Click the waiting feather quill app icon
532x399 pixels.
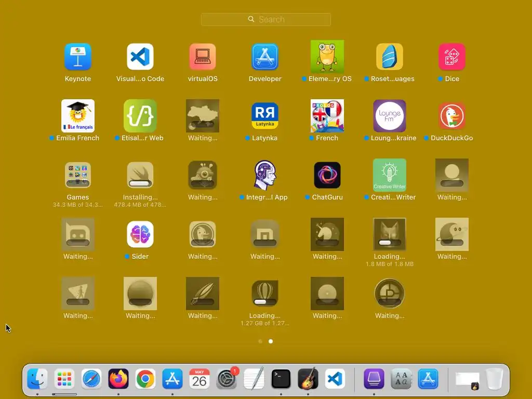(203, 294)
